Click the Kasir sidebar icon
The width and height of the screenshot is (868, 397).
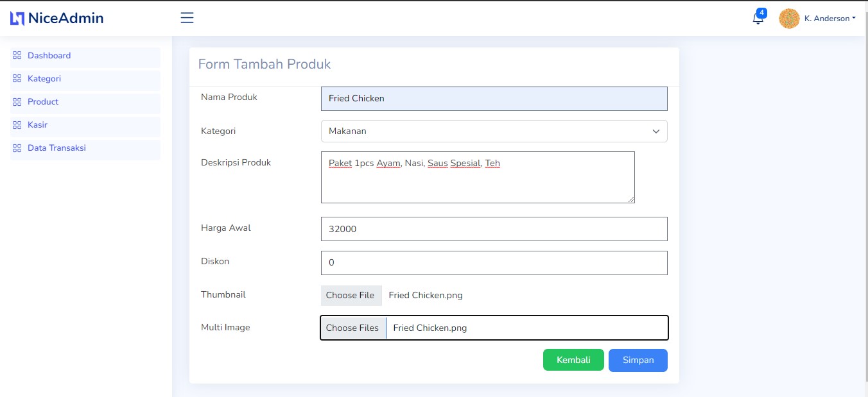[x=16, y=125]
